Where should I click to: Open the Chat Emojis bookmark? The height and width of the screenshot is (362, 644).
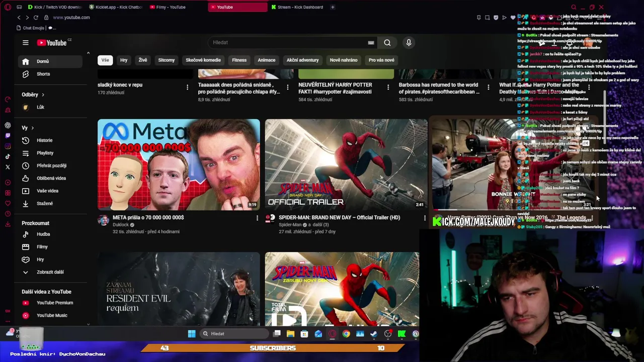[31, 28]
